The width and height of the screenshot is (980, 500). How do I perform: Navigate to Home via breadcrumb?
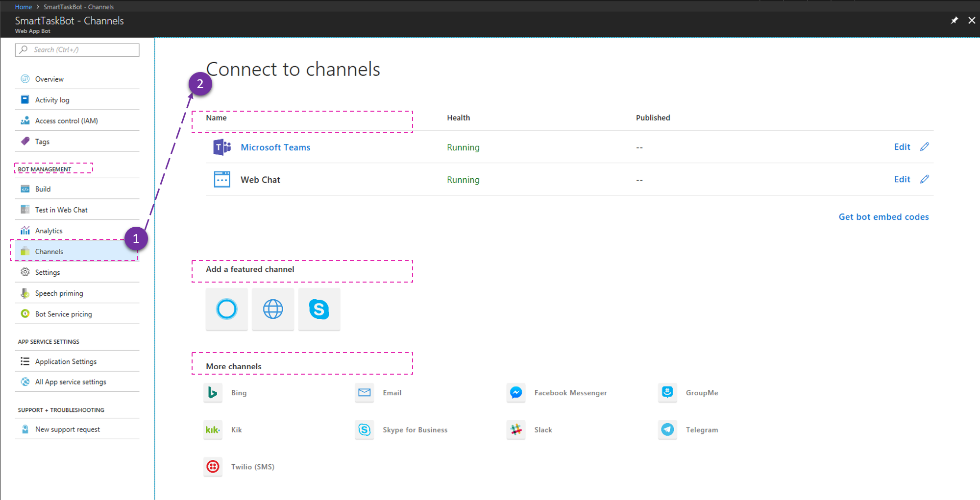[23, 6]
